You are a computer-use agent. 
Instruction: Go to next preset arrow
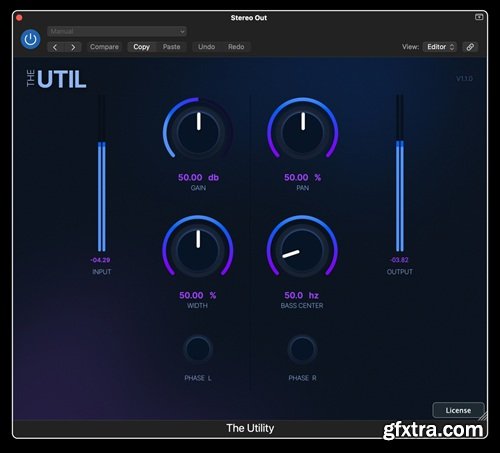pos(73,47)
